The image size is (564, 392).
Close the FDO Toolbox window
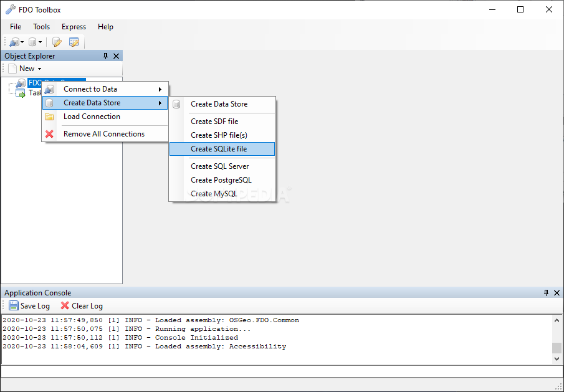tap(549, 10)
